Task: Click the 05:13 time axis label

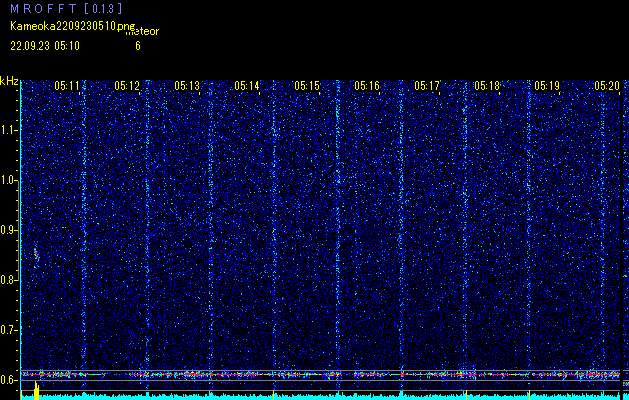Action: [187, 85]
